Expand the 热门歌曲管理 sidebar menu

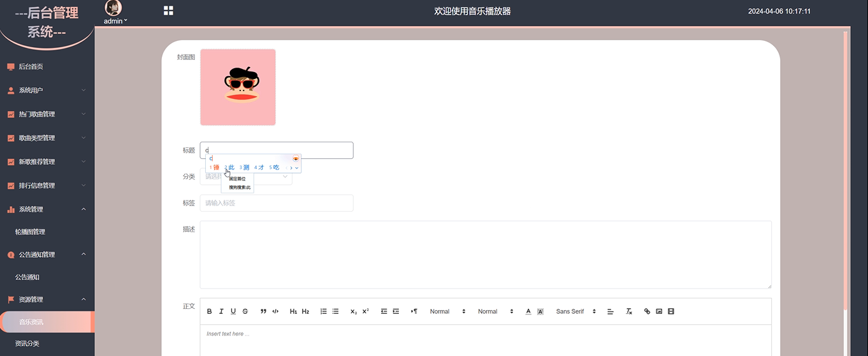pyautogui.click(x=47, y=114)
